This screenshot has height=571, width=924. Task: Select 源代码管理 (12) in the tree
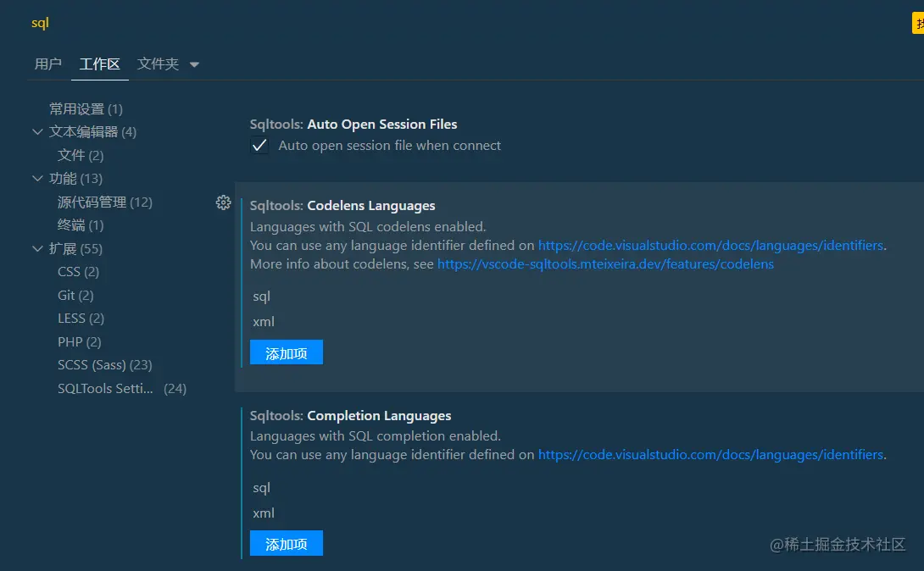point(105,202)
